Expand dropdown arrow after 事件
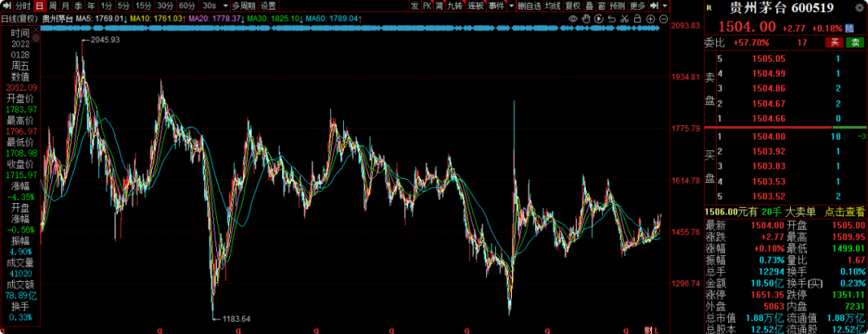868x334 pixels. coord(510,6)
